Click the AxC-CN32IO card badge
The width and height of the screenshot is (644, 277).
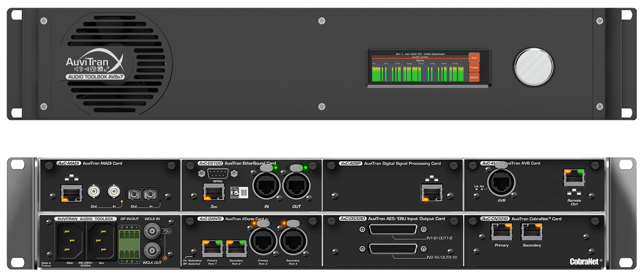tap(495, 219)
